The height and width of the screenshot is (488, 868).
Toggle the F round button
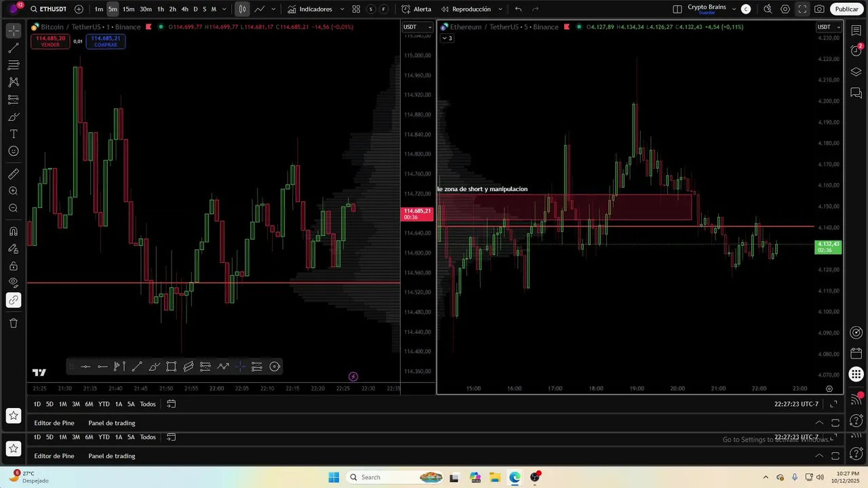tap(384, 9)
